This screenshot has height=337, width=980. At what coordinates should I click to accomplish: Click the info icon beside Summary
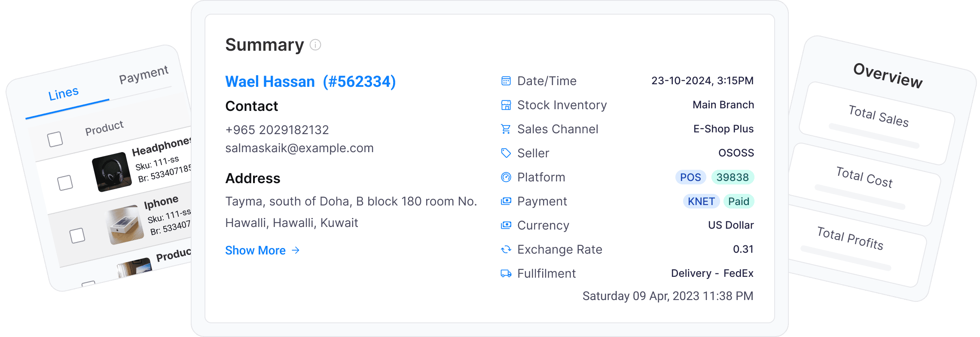pyautogui.click(x=315, y=45)
